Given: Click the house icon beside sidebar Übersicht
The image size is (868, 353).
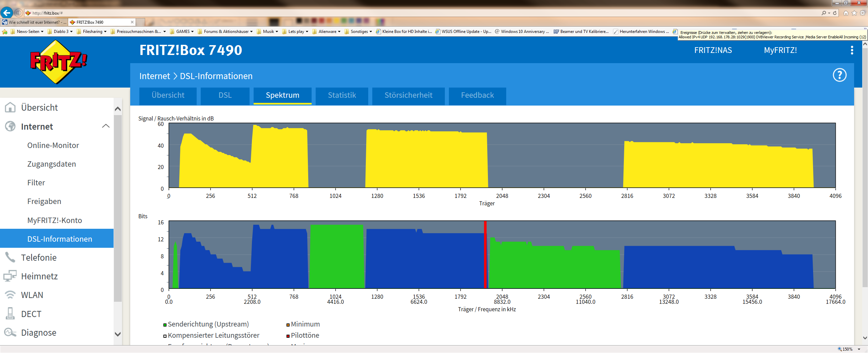Looking at the screenshot, I should click(10, 107).
